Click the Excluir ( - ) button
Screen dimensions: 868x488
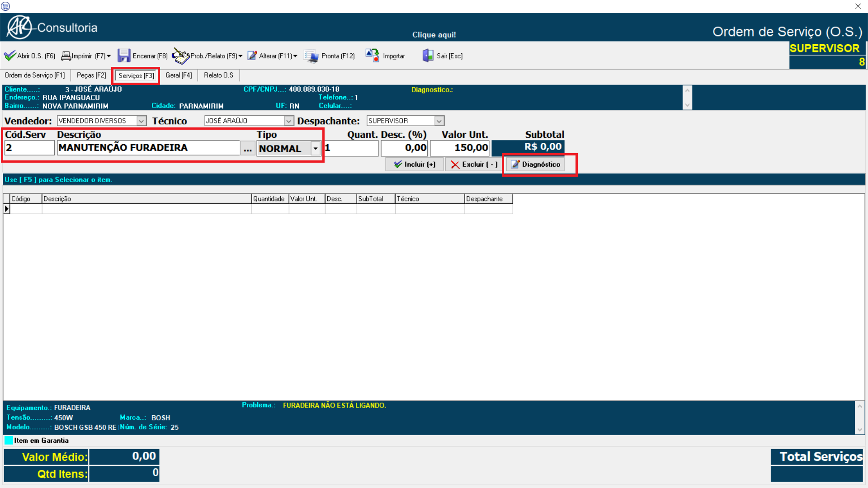click(x=474, y=164)
